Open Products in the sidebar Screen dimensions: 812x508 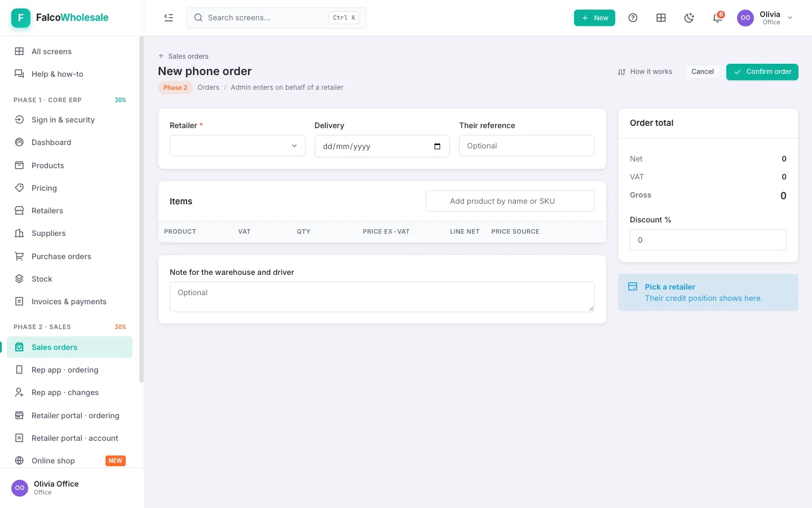70,165
